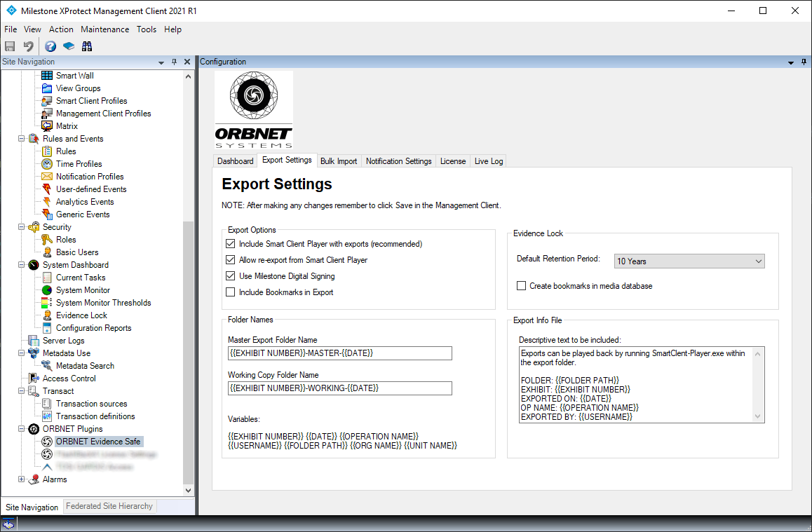
Task: Click the Analytics Events icon
Action: coord(47,202)
